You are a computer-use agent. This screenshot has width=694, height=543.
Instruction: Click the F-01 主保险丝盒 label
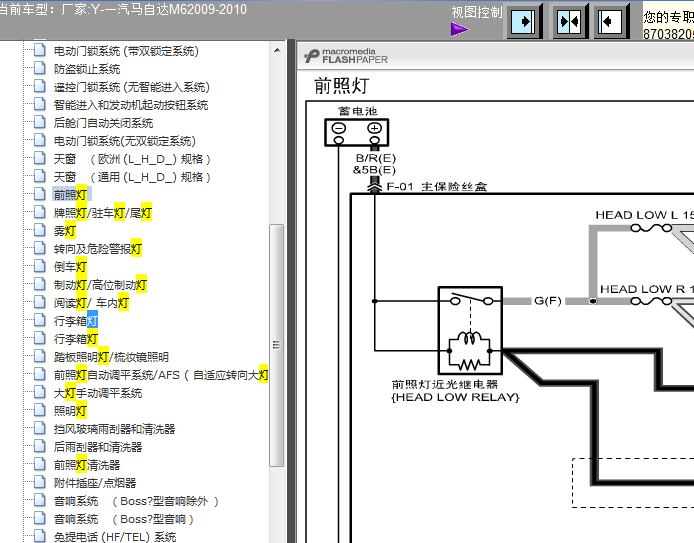tap(436, 187)
